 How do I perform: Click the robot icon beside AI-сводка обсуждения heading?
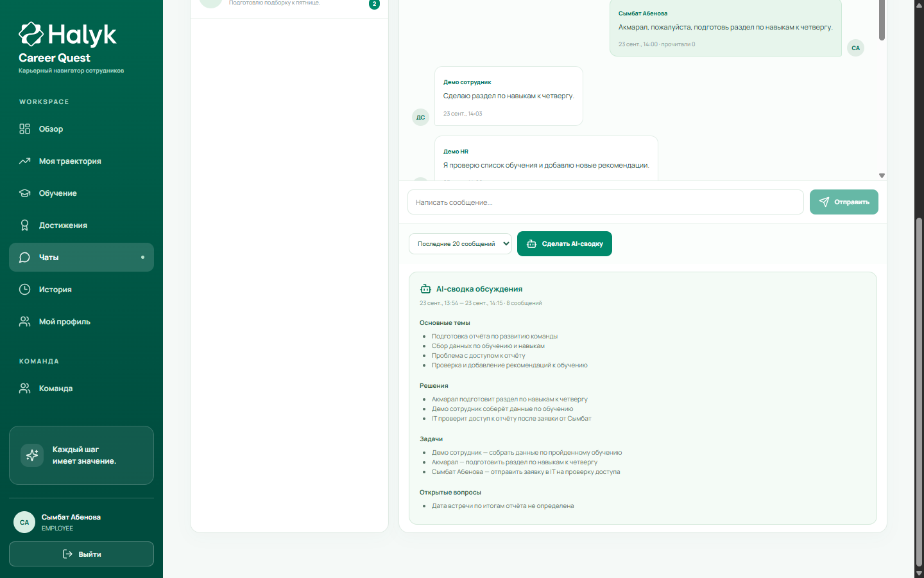tap(425, 289)
